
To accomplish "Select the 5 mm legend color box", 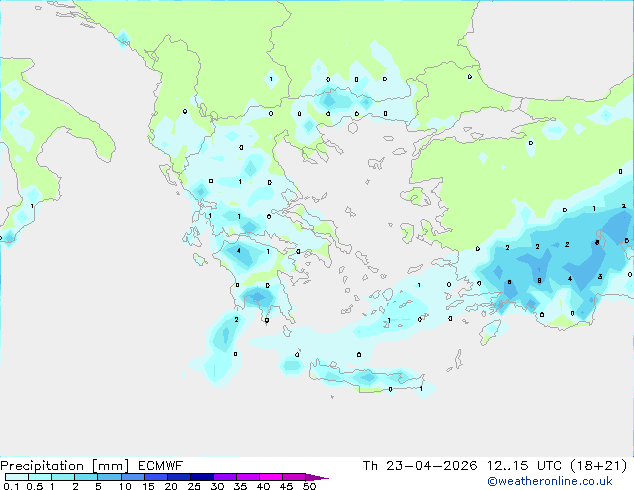I will (109, 477).
